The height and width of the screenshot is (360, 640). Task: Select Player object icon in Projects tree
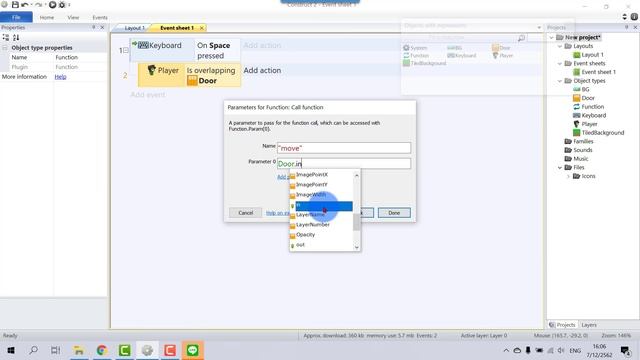pos(576,124)
